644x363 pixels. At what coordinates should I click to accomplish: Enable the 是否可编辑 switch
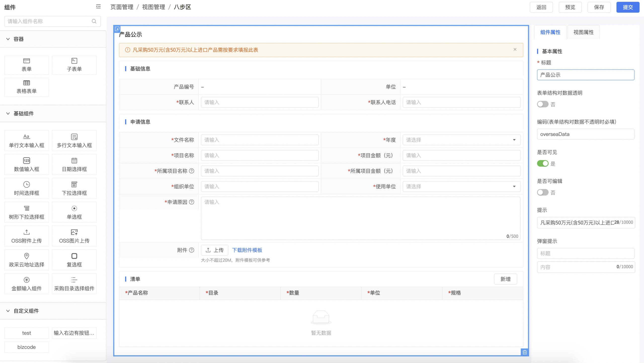pyautogui.click(x=542, y=192)
